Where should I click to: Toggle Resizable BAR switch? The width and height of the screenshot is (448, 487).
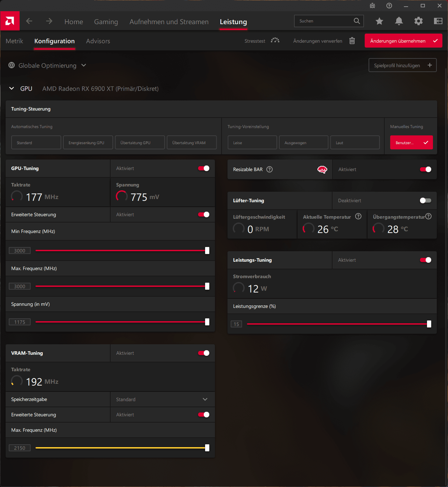pyautogui.click(x=426, y=169)
